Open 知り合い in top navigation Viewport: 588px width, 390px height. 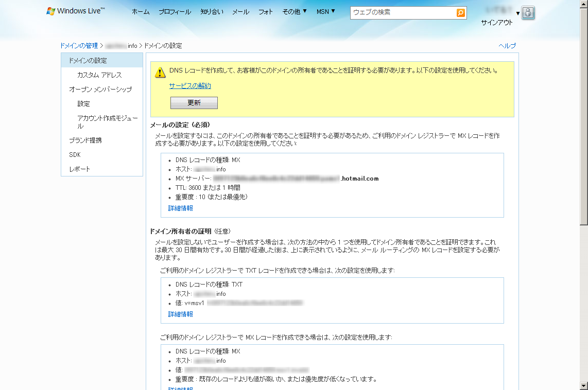point(212,12)
